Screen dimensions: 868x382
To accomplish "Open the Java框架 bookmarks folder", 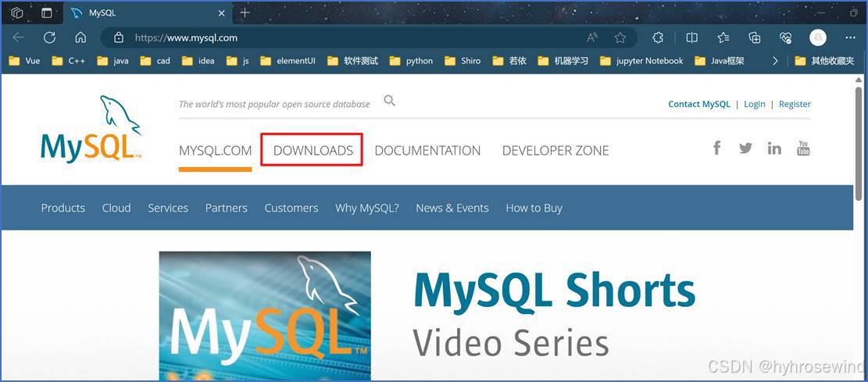I will coord(720,61).
